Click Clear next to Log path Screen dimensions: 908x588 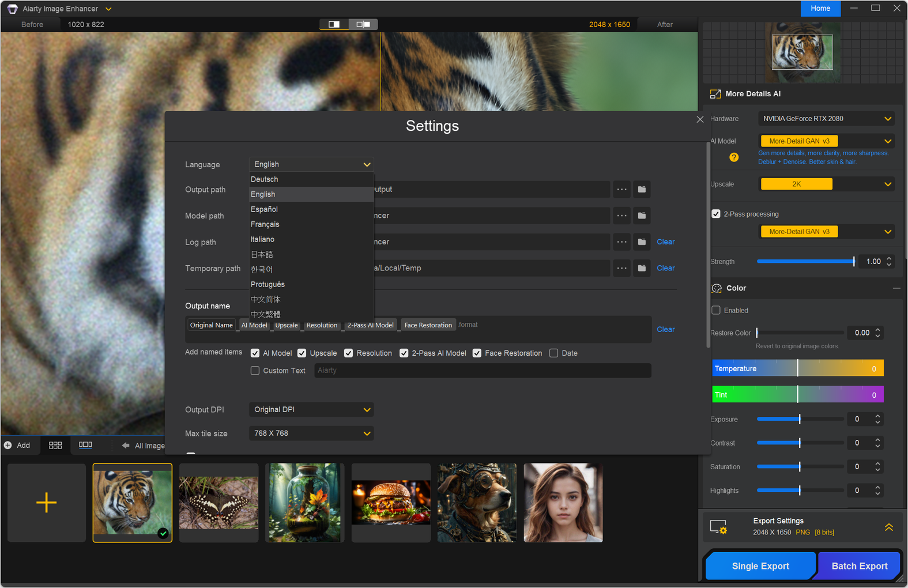click(x=665, y=242)
